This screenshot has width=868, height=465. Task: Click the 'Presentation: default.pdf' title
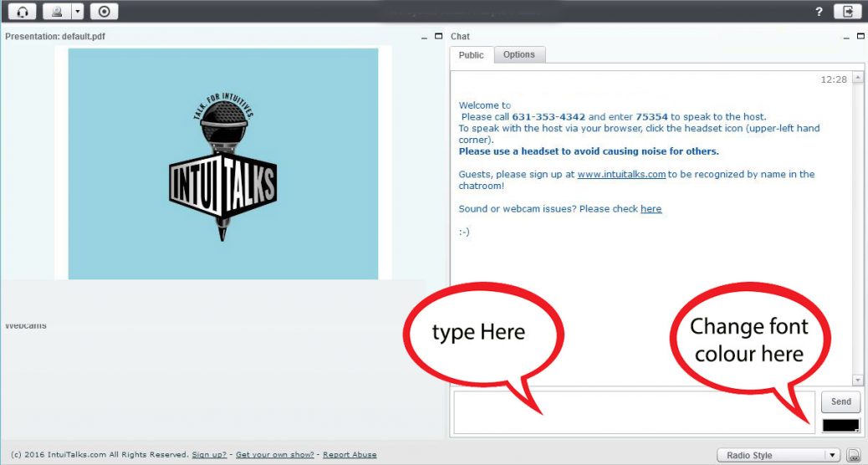(55, 37)
